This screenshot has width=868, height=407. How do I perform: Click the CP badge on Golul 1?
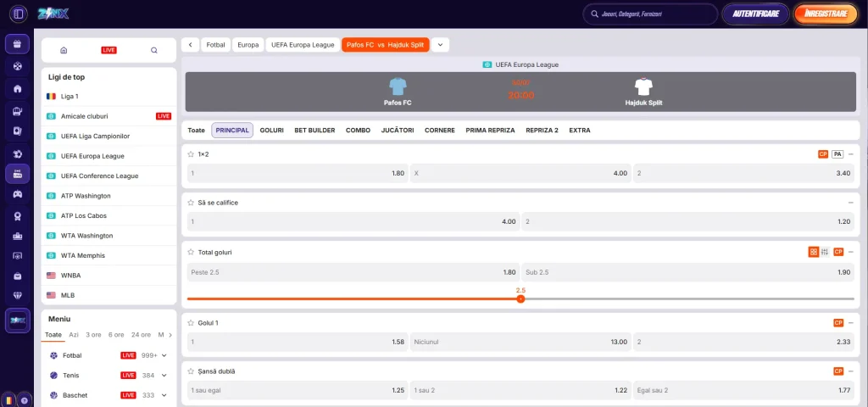pos(838,323)
